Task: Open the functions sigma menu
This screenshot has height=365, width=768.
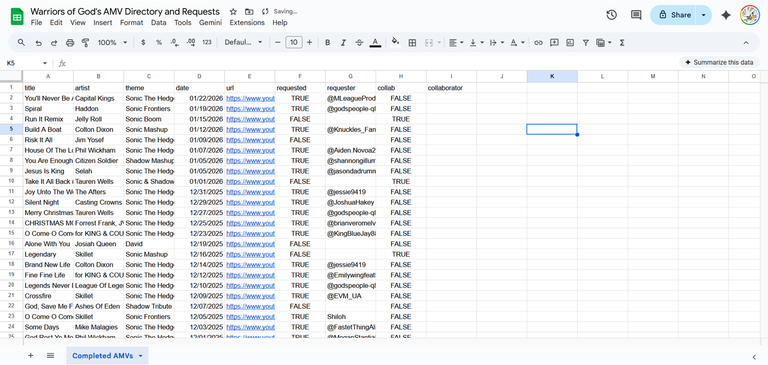Action: tap(622, 43)
